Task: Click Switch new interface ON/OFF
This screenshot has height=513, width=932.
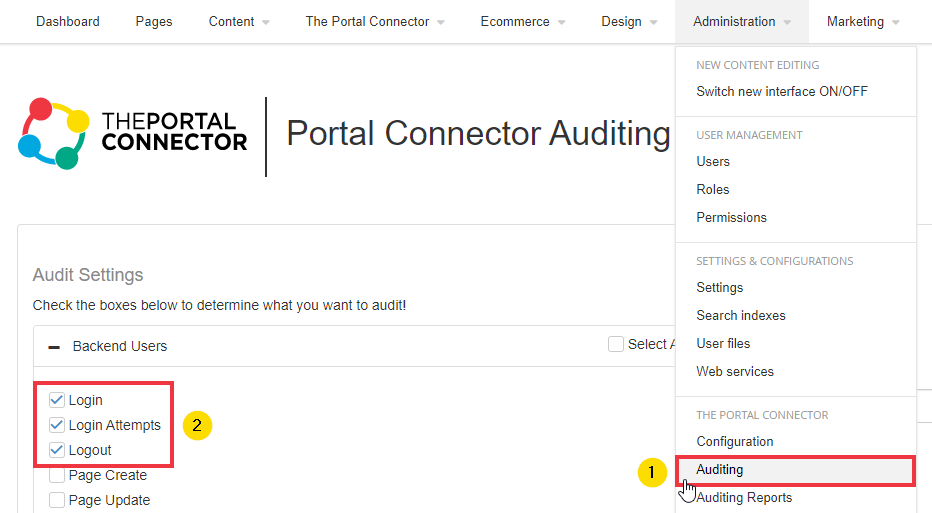Action: pos(782,92)
